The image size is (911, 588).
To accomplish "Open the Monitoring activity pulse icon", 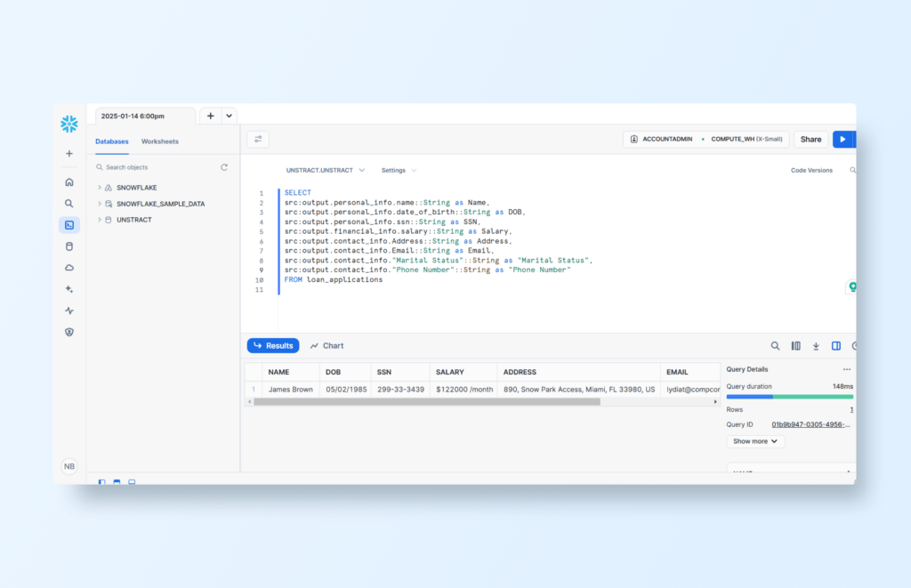I will (x=69, y=310).
